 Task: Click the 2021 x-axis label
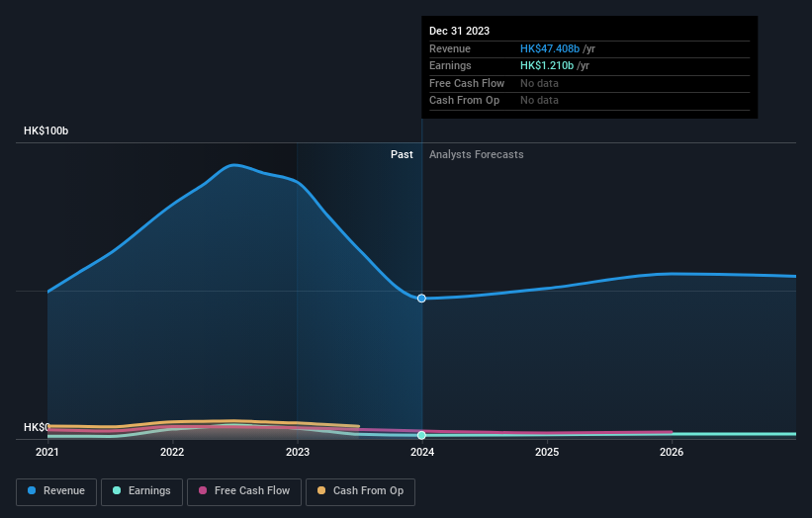[x=47, y=452]
